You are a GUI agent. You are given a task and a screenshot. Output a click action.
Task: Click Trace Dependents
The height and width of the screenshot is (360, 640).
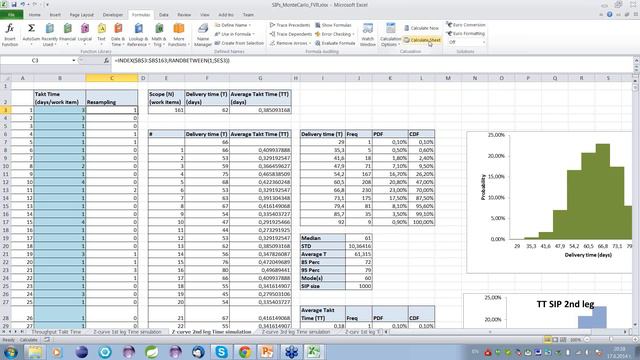291,34
